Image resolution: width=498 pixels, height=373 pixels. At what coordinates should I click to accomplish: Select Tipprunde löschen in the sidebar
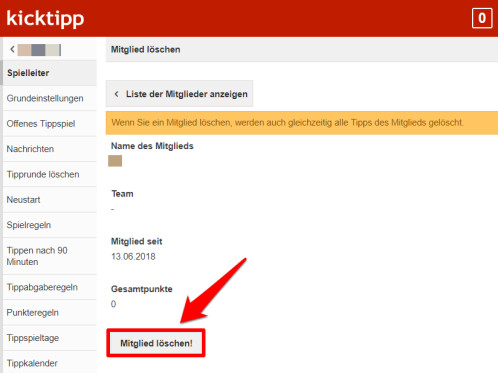coord(50,174)
